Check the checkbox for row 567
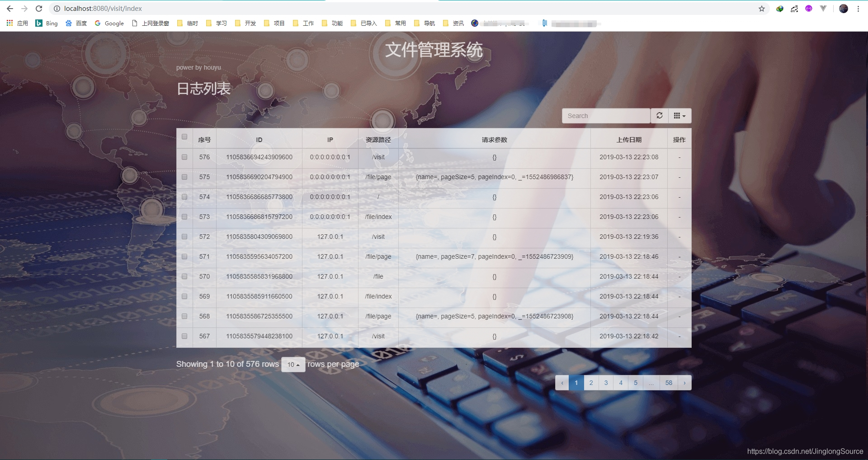Screen dimensions: 868x460 tap(184, 336)
